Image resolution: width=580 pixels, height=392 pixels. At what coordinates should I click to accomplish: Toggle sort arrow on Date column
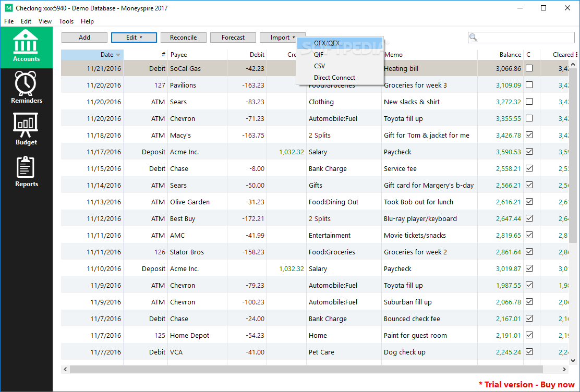point(118,55)
